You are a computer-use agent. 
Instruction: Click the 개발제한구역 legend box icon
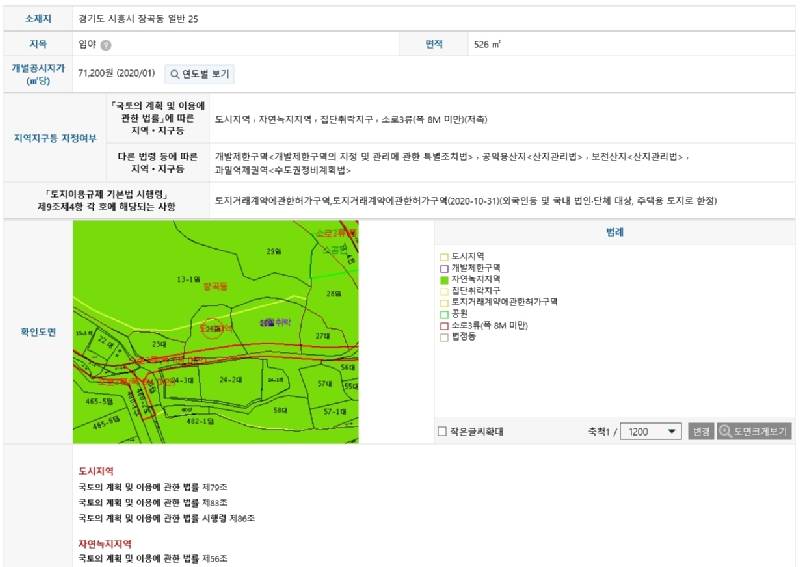click(444, 268)
